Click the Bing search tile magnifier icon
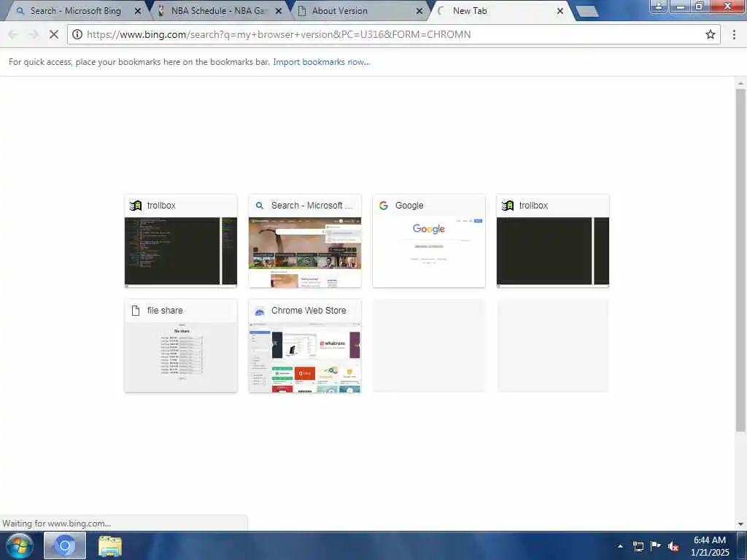This screenshot has width=747, height=560. (x=260, y=206)
